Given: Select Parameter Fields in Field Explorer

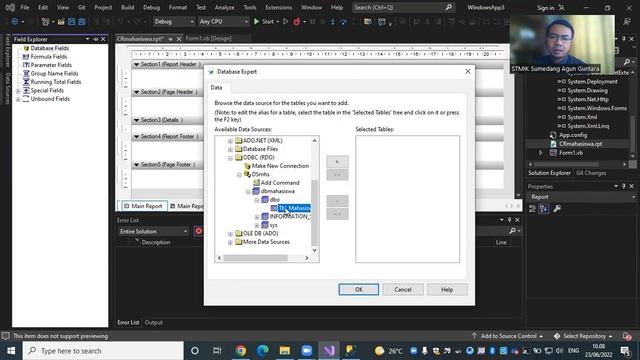Looking at the screenshot, I should 51,65.
